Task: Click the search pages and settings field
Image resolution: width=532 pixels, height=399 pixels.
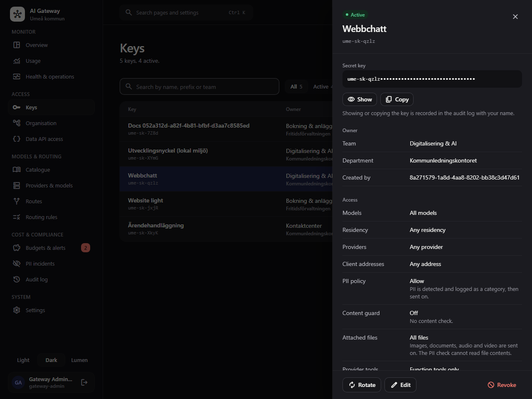Action: point(186,12)
